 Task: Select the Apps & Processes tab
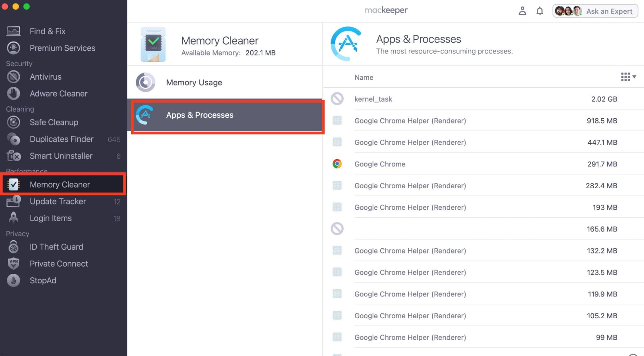point(199,115)
